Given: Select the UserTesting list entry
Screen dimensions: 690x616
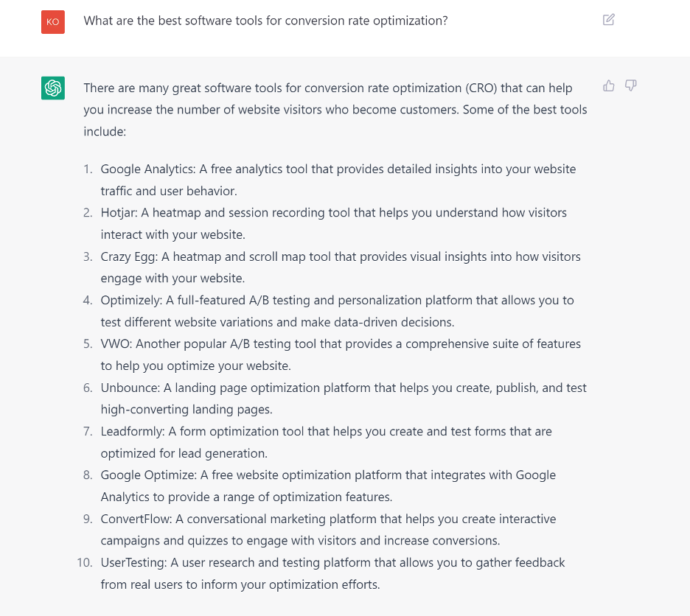Looking at the screenshot, I should (x=332, y=573).
